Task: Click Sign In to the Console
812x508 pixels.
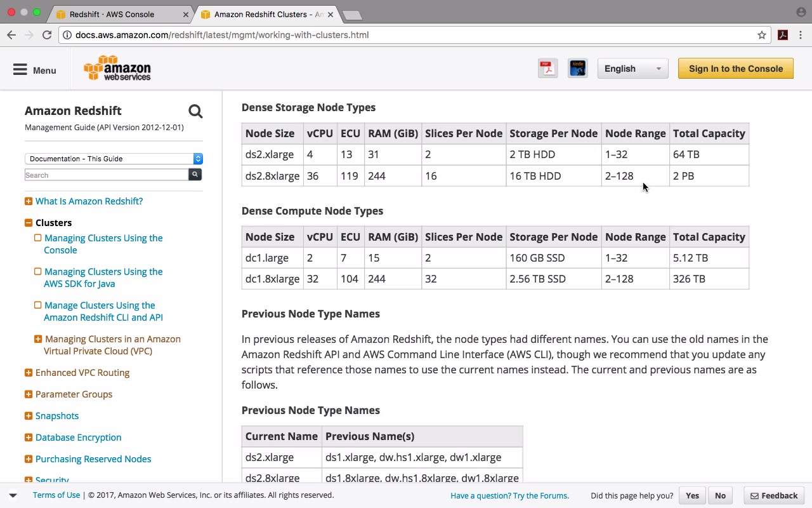Action: coord(736,69)
